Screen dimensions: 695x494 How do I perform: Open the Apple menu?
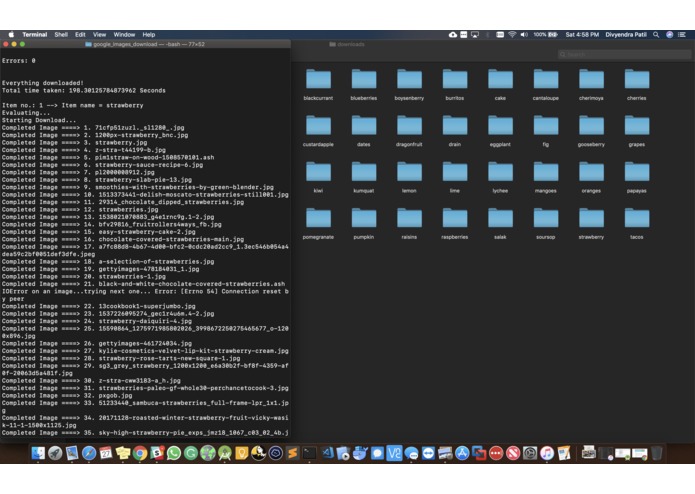(x=11, y=35)
